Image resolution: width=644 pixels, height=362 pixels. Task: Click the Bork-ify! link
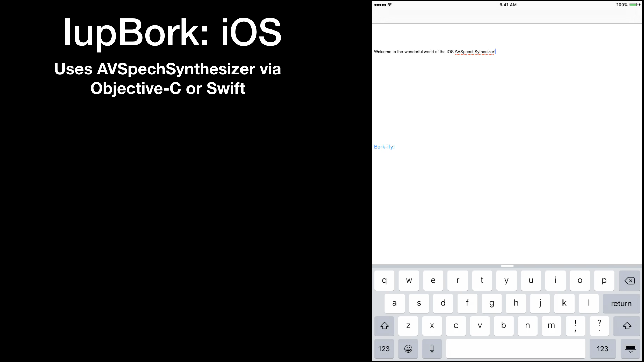384,147
